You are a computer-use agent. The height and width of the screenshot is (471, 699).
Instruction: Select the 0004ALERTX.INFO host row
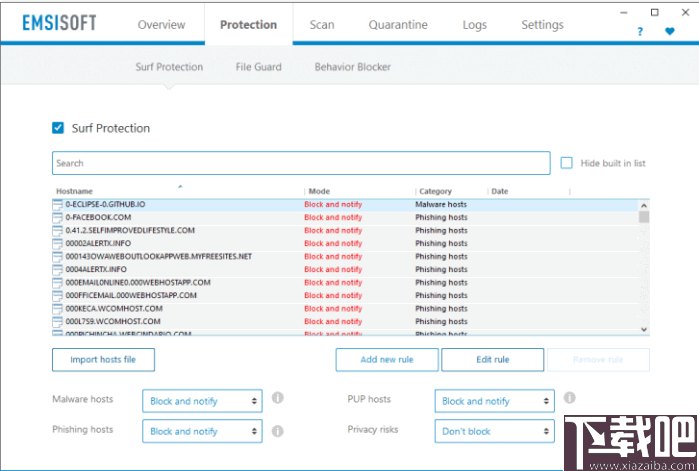click(x=345, y=270)
